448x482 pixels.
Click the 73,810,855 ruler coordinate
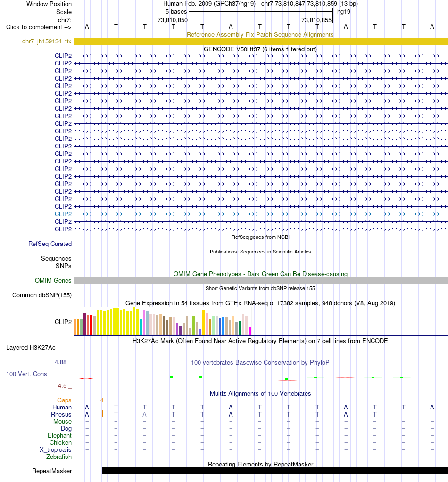(316, 20)
